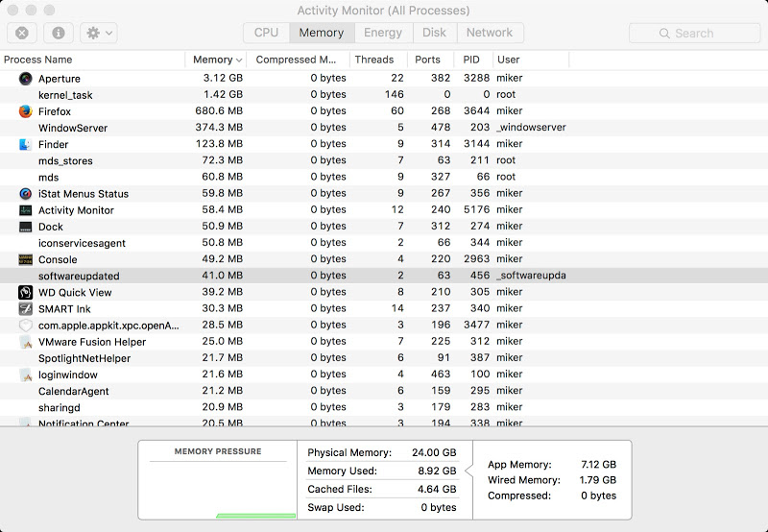Select the WindowServer process row
The width and height of the screenshot is (768, 532).
pos(384,128)
